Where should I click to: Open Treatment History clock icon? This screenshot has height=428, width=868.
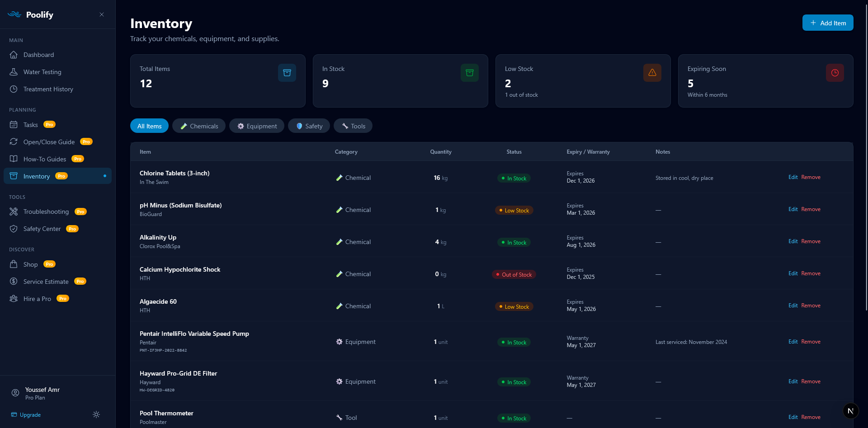[x=14, y=89]
